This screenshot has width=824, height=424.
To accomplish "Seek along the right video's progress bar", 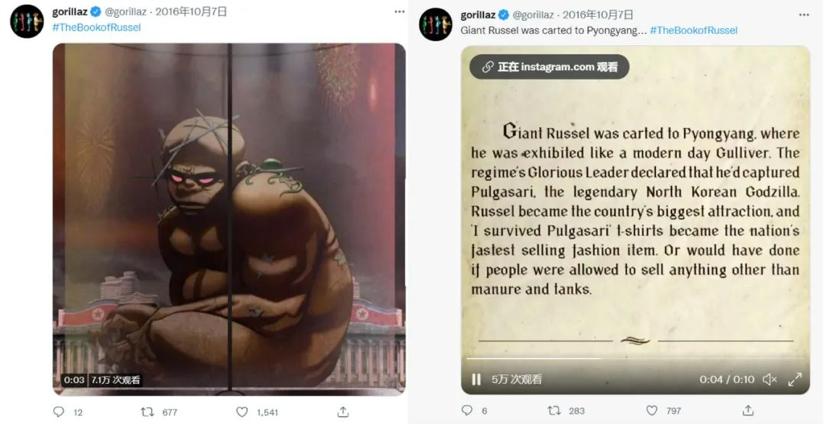I will [x=635, y=359].
